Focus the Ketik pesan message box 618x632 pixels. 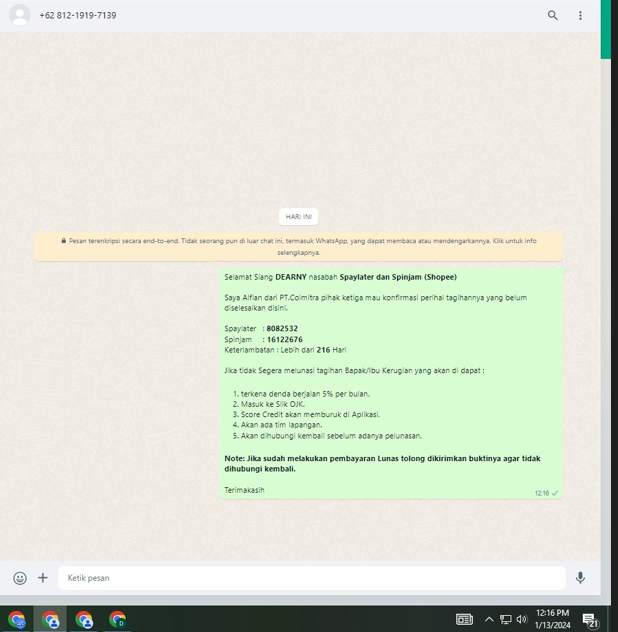[x=312, y=578]
